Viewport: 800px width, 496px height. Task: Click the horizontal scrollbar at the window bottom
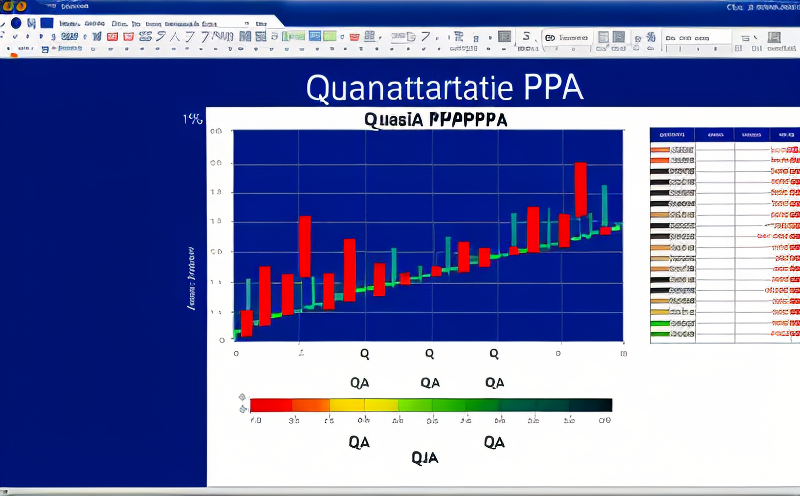click(x=400, y=491)
